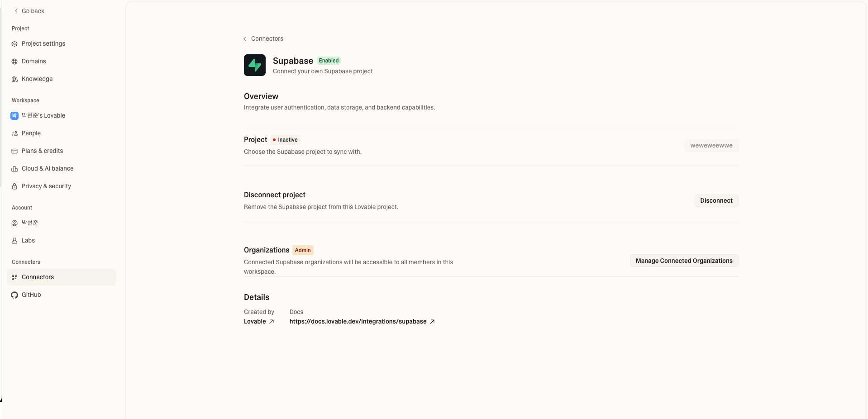Select Connectors in the sidebar

click(x=38, y=277)
